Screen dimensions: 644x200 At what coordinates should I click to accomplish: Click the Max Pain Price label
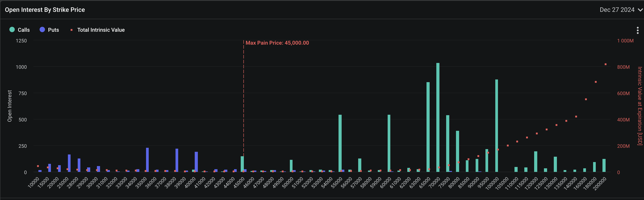(x=277, y=43)
